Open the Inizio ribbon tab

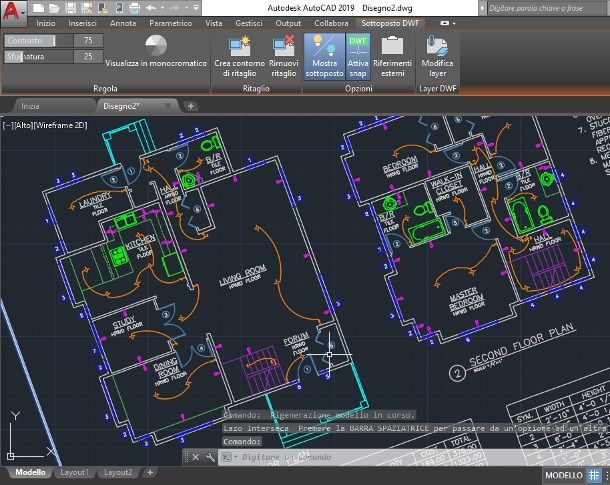(x=46, y=23)
